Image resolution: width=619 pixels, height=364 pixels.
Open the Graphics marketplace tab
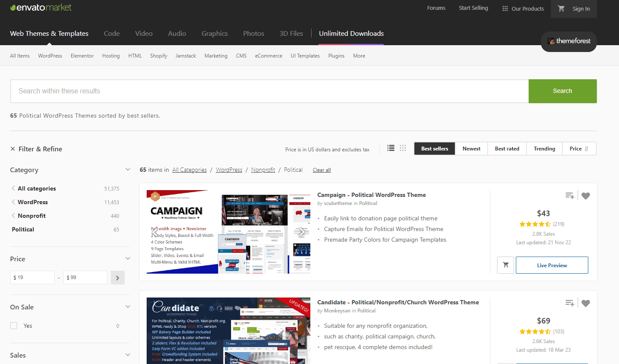214,34
